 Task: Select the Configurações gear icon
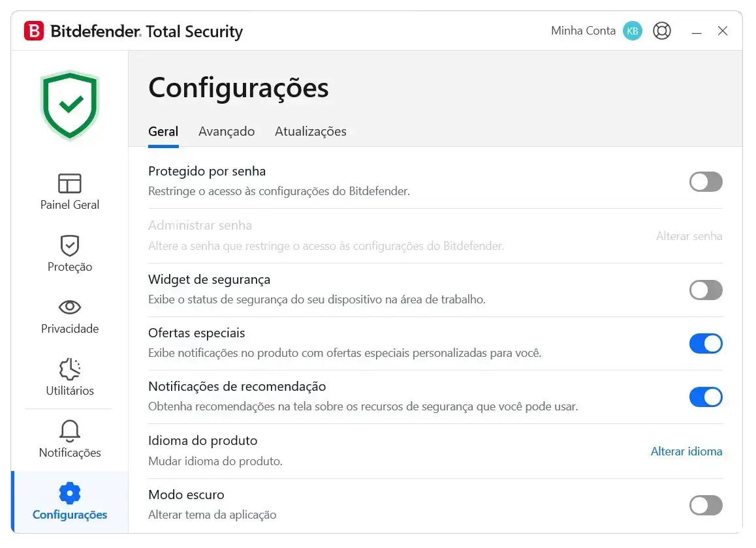tap(69, 493)
